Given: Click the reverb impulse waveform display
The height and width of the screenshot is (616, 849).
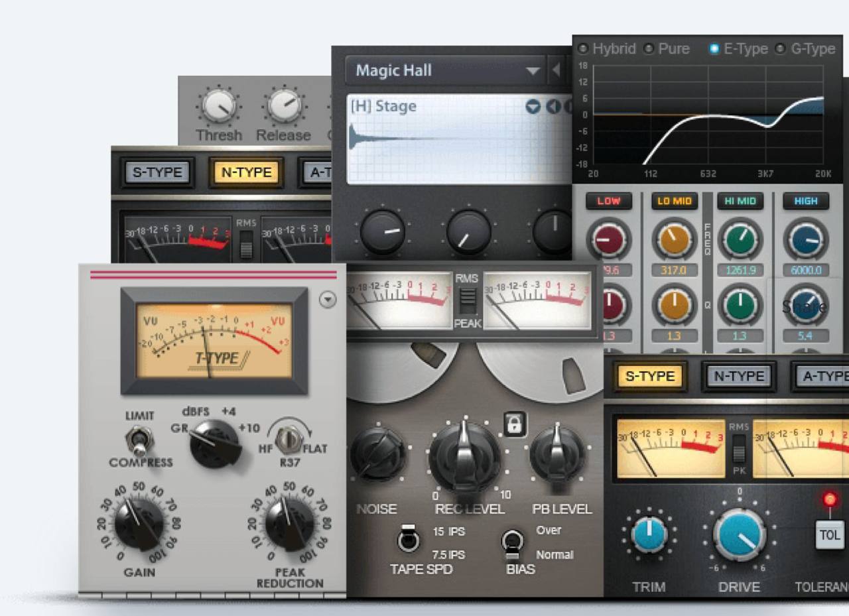Looking at the screenshot, I should click(x=460, y=139).
